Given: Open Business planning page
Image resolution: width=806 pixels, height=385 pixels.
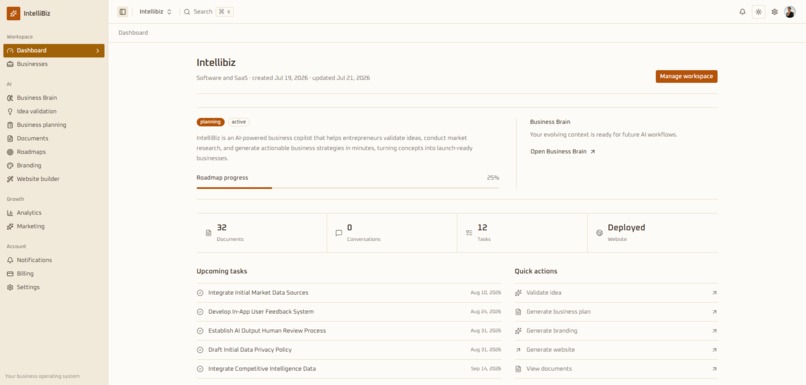Looking at the screenshot, I should click(54, 125).
